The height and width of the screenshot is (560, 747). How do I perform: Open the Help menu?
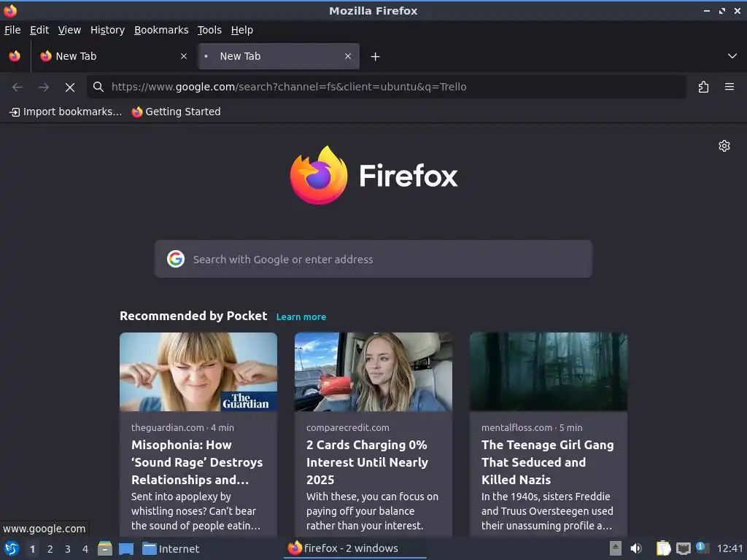242,30
